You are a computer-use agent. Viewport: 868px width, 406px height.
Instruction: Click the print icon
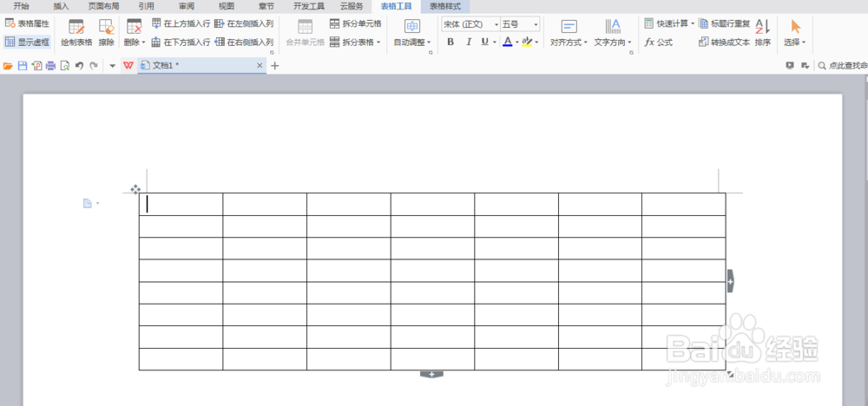(51, 66)
